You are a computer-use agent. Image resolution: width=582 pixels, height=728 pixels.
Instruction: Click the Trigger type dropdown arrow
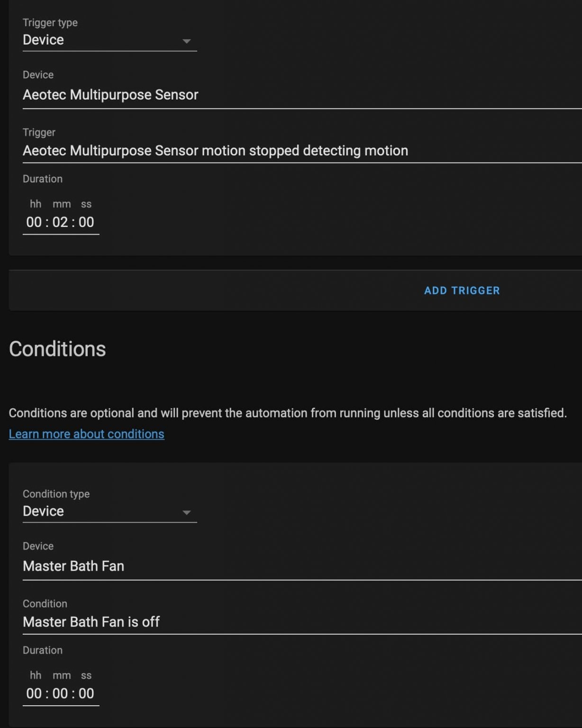[187, 41]
